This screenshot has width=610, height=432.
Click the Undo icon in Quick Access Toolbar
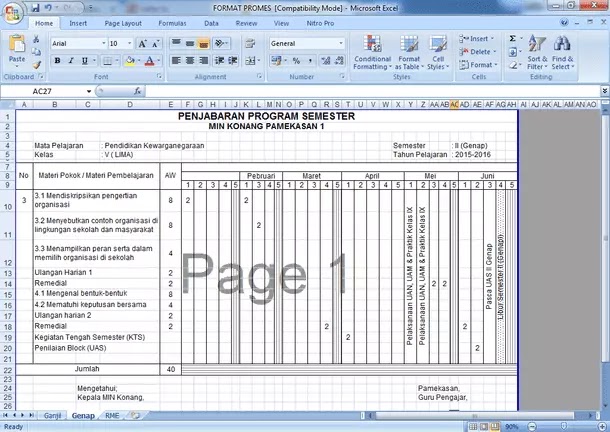(48, 7)
